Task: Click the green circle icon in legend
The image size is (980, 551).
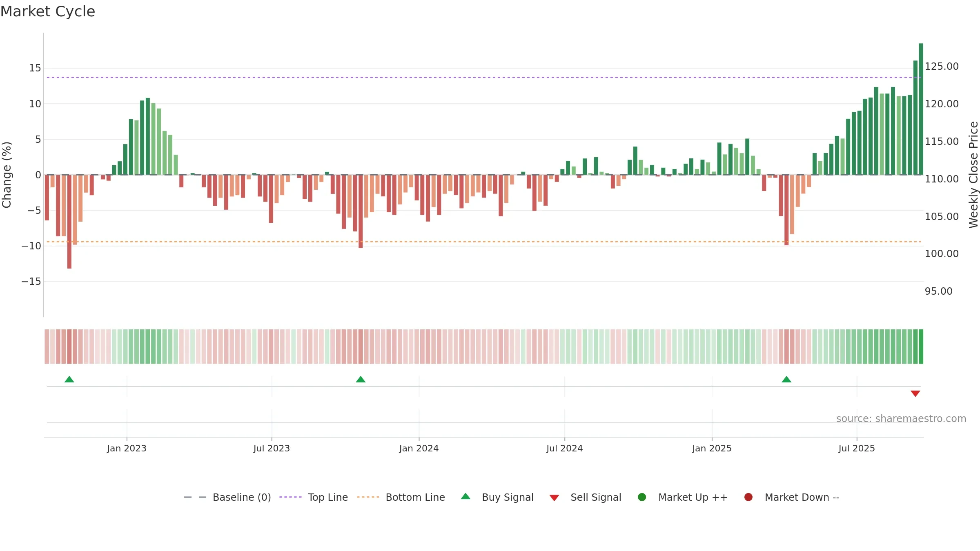Action: tap(642, 497)
